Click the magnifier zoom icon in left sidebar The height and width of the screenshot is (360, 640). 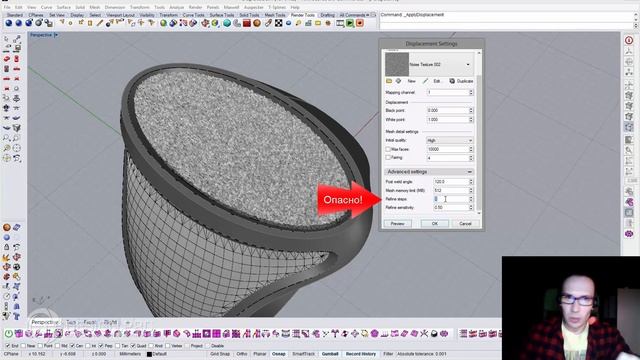7,138
